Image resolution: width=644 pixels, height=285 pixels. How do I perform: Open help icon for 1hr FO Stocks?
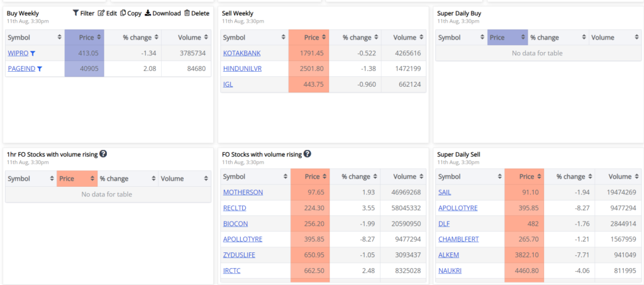pyautogui.click(x=104, y=154)
